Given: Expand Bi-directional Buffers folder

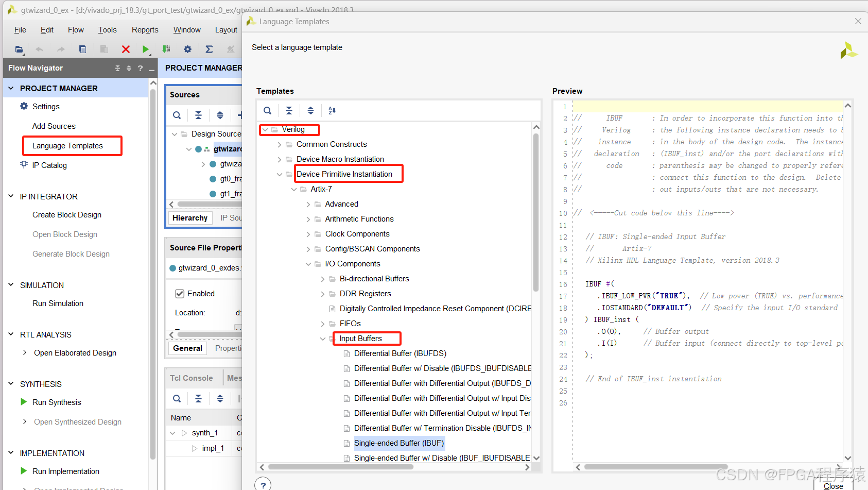Looking at the screenshot, I should click(323, 279).
